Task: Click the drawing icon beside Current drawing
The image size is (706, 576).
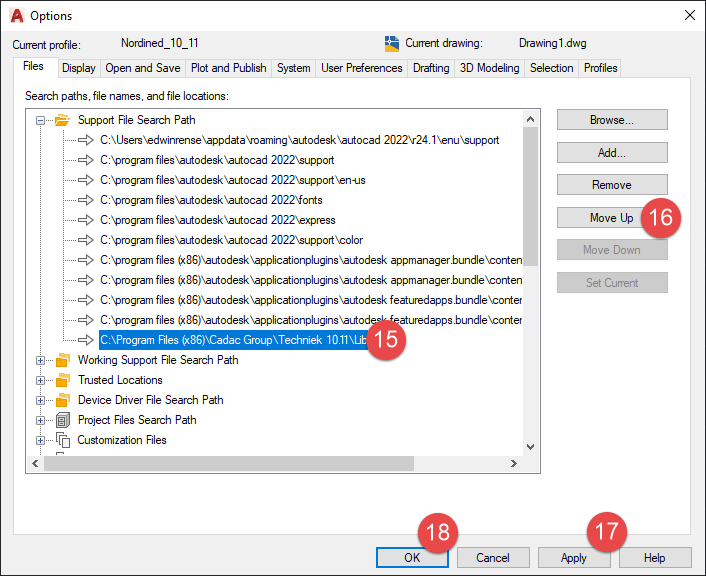Action: [x=392, y=44]
